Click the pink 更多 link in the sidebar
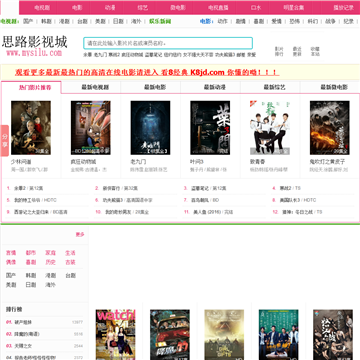 pos(80,235)
